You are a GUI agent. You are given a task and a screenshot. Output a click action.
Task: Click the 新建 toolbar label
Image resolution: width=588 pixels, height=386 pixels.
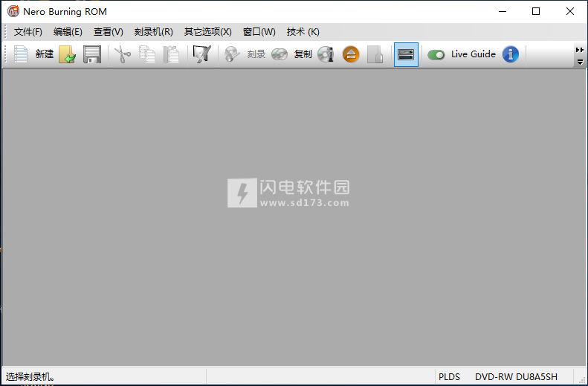45,54
